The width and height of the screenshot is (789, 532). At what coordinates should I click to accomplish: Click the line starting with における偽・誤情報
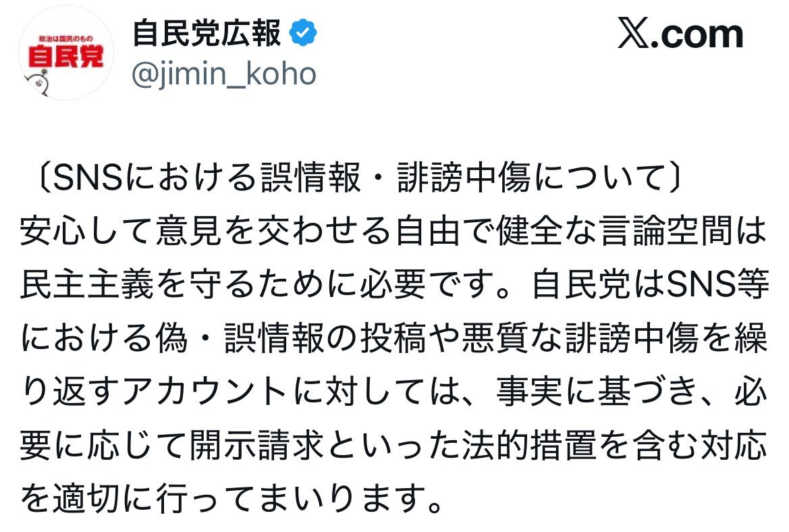[x=394, y=340]
